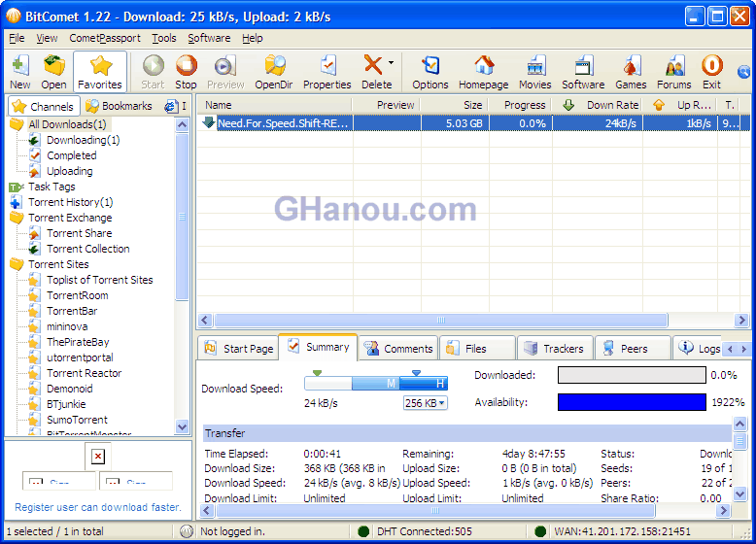This screenshot has height=544, width=756.
Task: Open Torrent Collection item
Action: pos(88,249)
